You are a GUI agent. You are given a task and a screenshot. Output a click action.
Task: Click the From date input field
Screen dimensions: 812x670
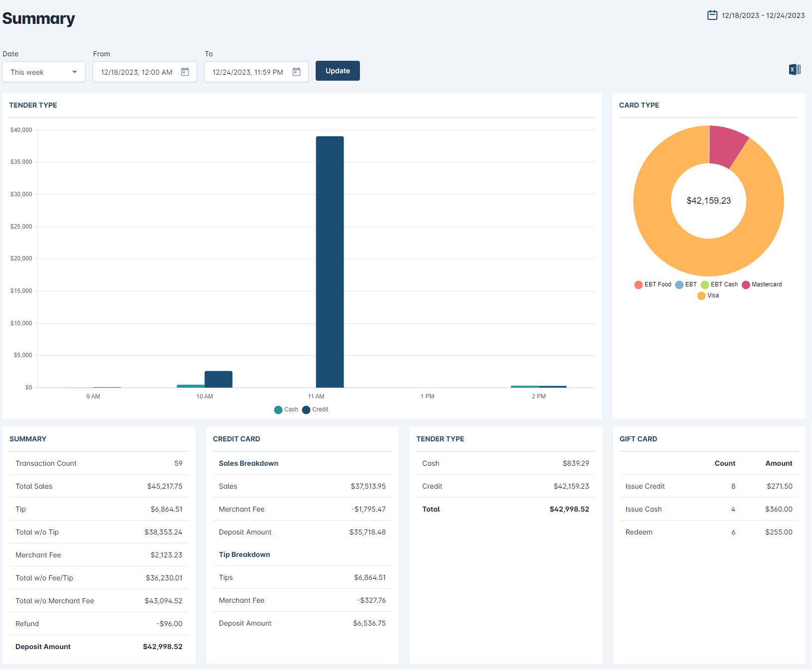coord(137,72)
